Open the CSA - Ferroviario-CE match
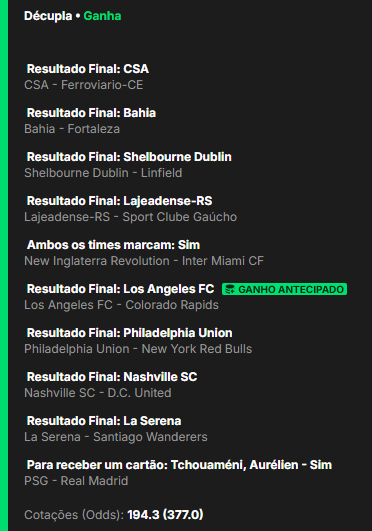The width and height of the screenshot is (372, 531). pyautogui.click(x=84, y=85)
